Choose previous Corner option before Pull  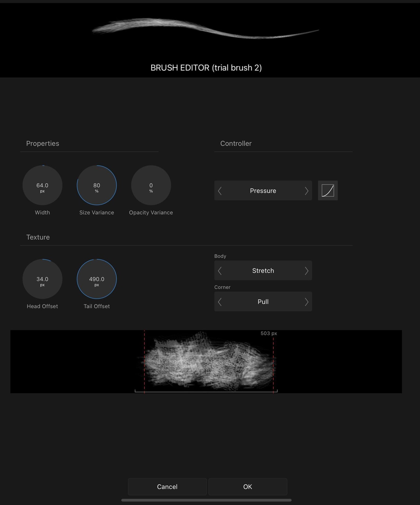220,302
